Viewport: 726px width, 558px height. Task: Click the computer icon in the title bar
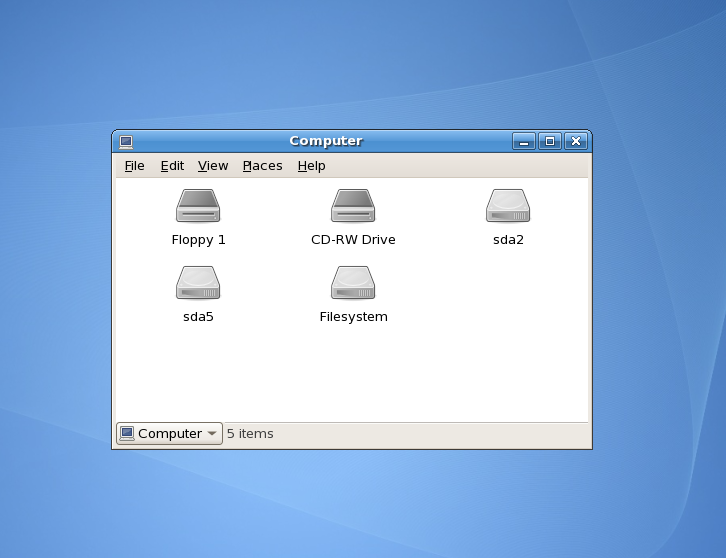[x=126, y=142]
